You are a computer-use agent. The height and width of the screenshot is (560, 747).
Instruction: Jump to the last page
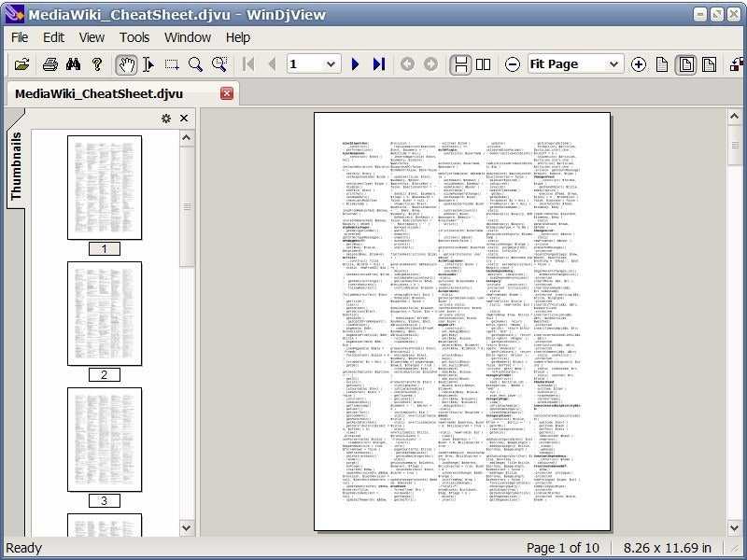pos(379,64)
